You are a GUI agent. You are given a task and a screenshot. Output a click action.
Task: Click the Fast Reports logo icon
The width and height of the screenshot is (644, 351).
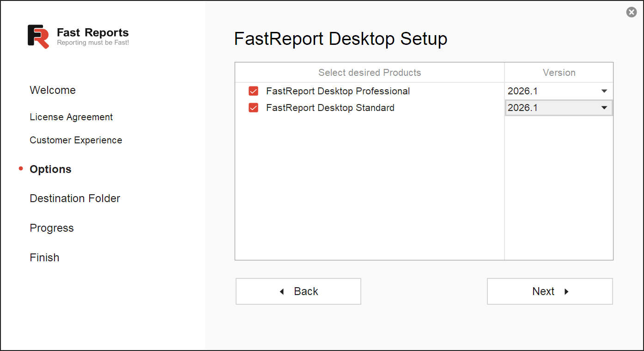tap(38, 37)
